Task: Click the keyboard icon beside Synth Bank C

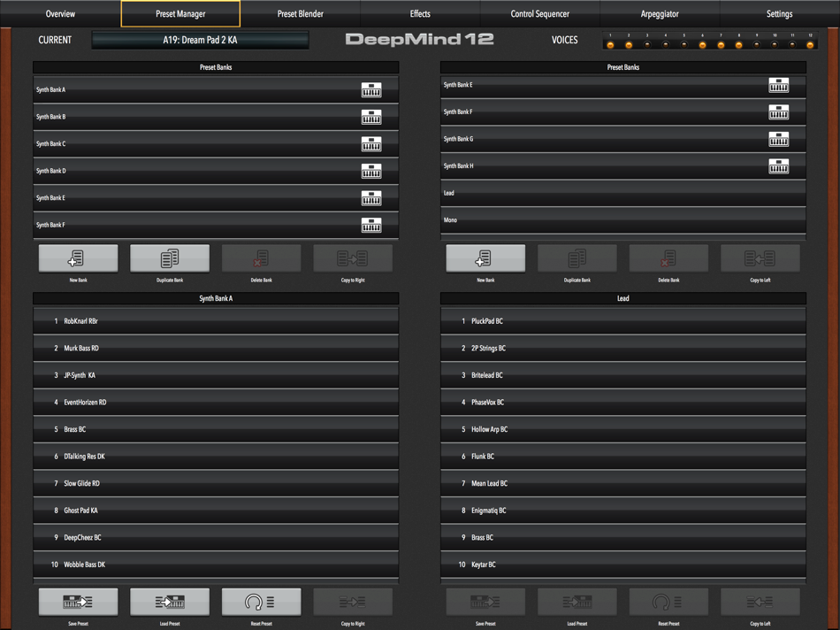Action: click(371, 143)
